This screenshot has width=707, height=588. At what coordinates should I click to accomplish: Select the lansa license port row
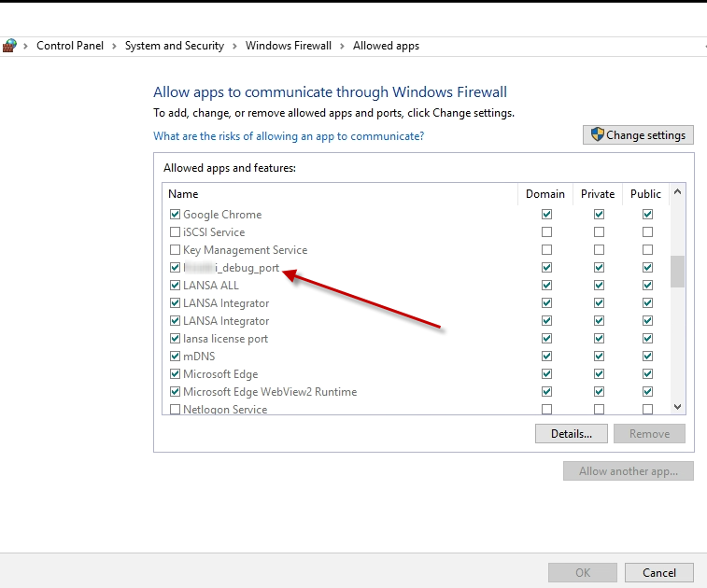(x=225, y=339)
